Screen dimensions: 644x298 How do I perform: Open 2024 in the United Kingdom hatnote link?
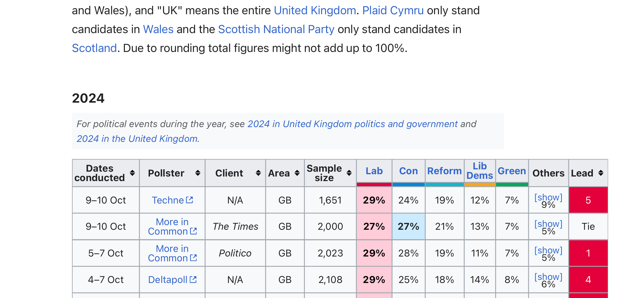tap(137, 139)
